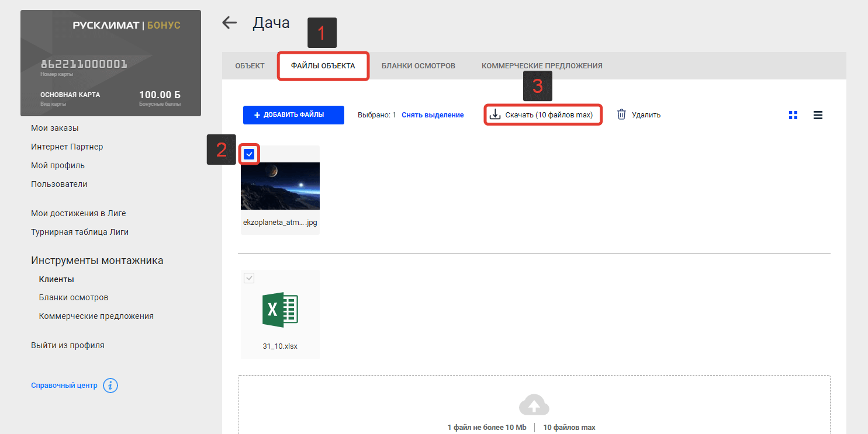Screen dimensions: 868x434
Task: Click the 1 файл не более 10 Mb text
Action: click(487, 428)
